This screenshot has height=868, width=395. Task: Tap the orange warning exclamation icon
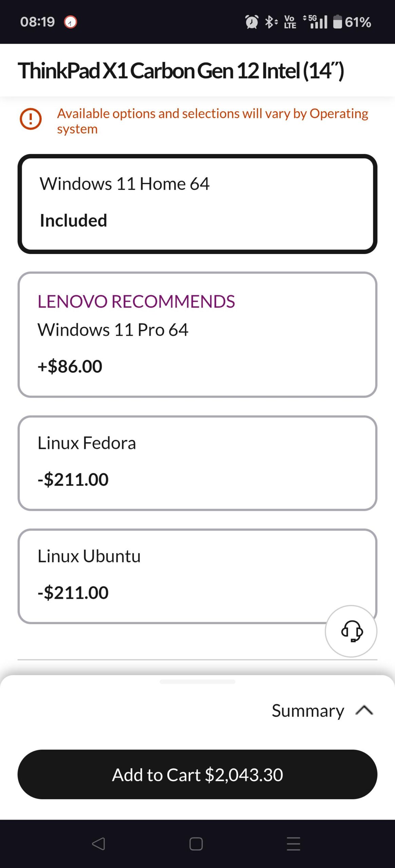pos(31,119)
